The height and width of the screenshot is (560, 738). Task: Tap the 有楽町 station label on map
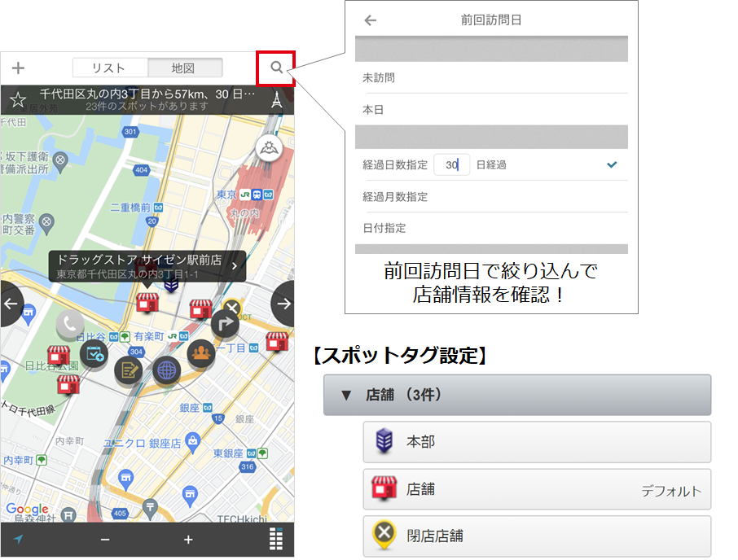pyautogui.click(x=149, y=336)
